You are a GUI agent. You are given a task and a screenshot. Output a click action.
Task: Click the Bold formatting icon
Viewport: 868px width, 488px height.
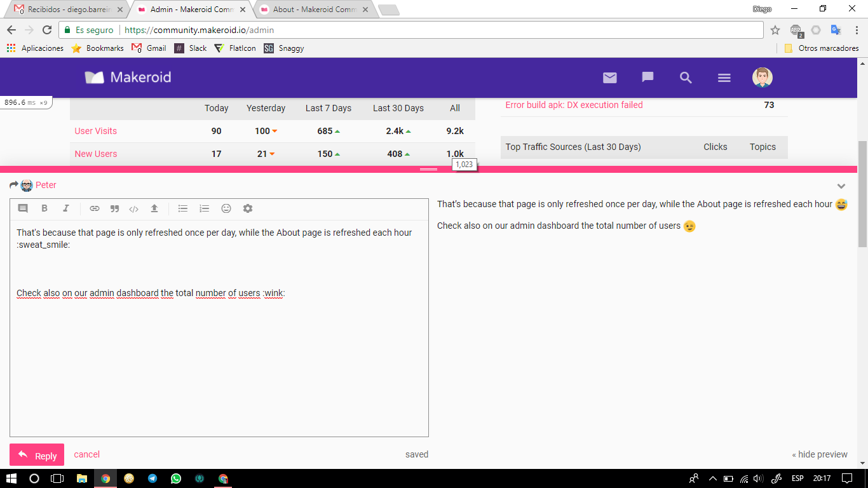click(44, 208)
